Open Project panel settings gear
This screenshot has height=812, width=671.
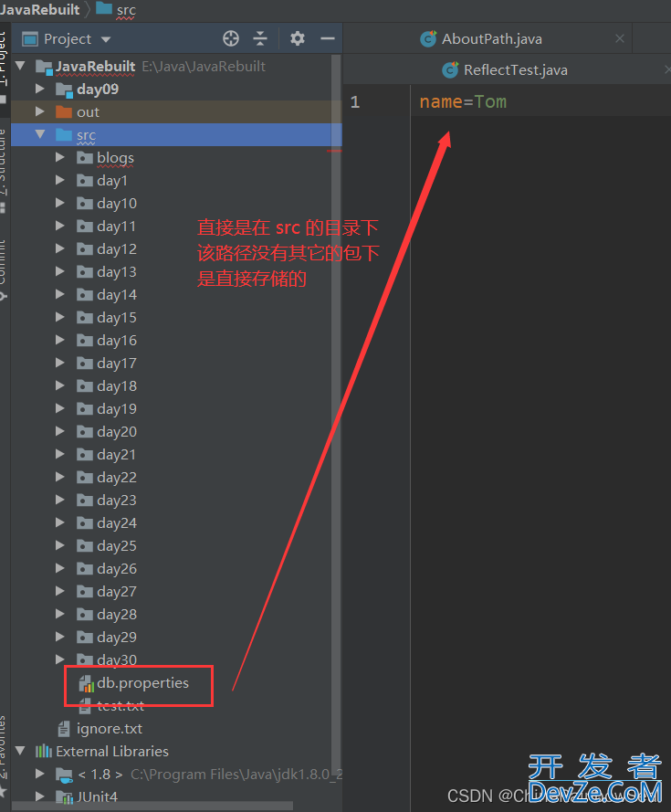pyautogui.click(x=298, y=38)
